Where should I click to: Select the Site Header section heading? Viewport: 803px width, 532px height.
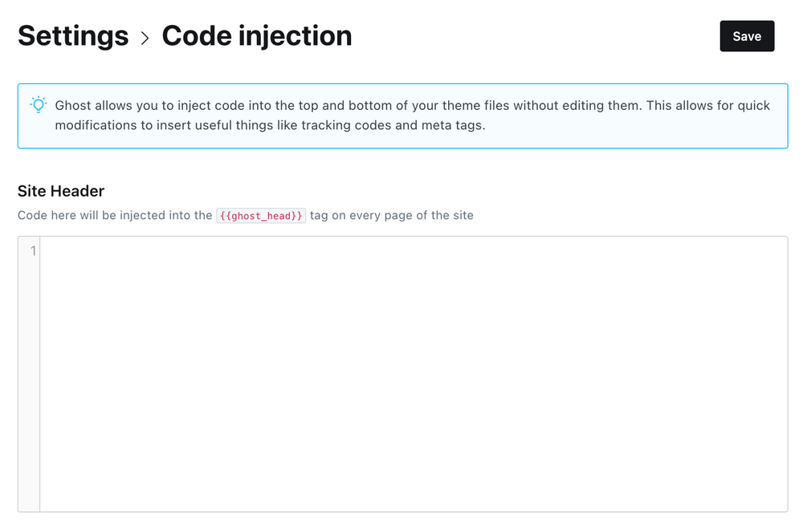tap(60, 191)
